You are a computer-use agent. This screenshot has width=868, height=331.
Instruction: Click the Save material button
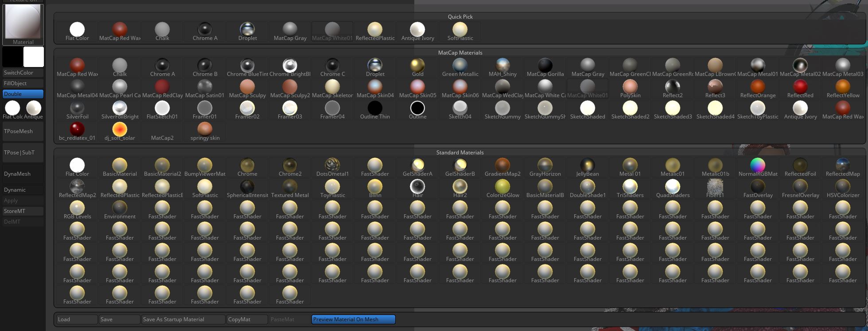(x=120, y=319)
